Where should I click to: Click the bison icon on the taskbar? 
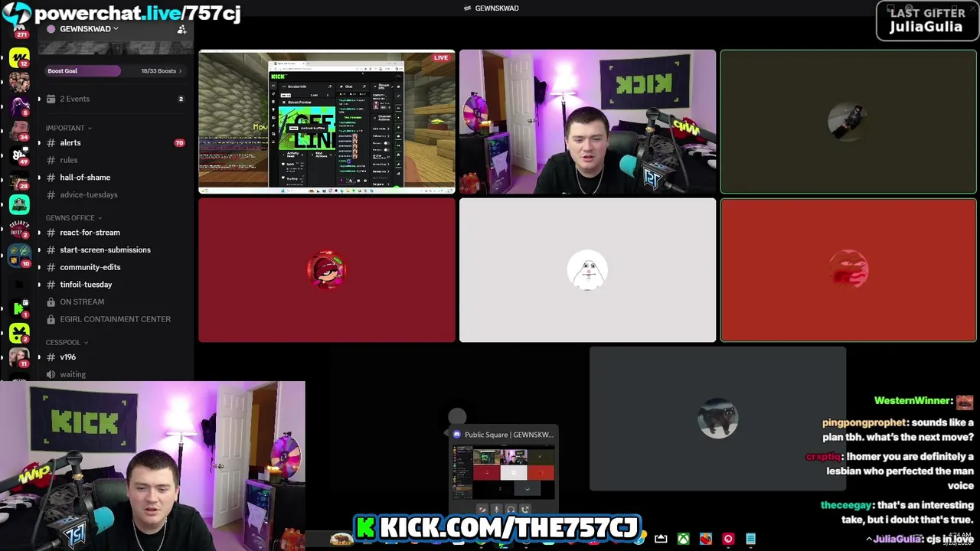(x=341, y=540)
